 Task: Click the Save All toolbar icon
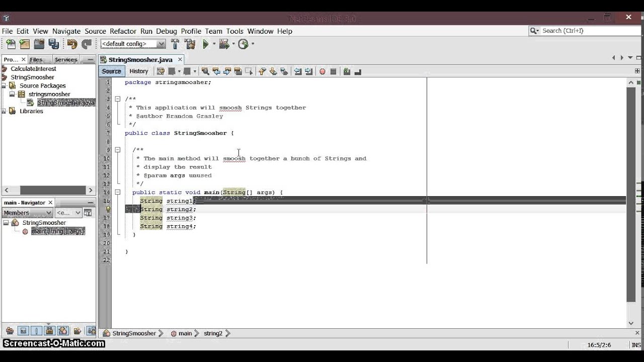coord(53,44)
